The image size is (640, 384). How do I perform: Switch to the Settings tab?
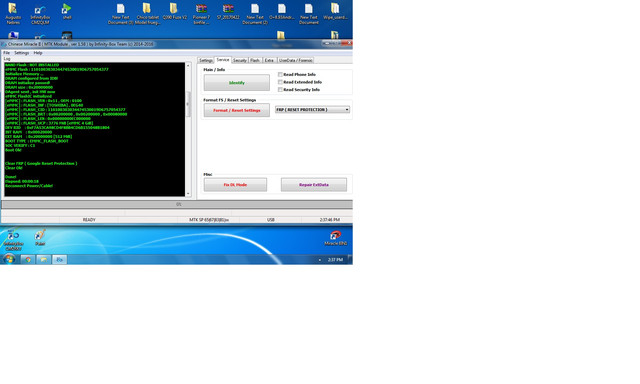click(206, 60)
